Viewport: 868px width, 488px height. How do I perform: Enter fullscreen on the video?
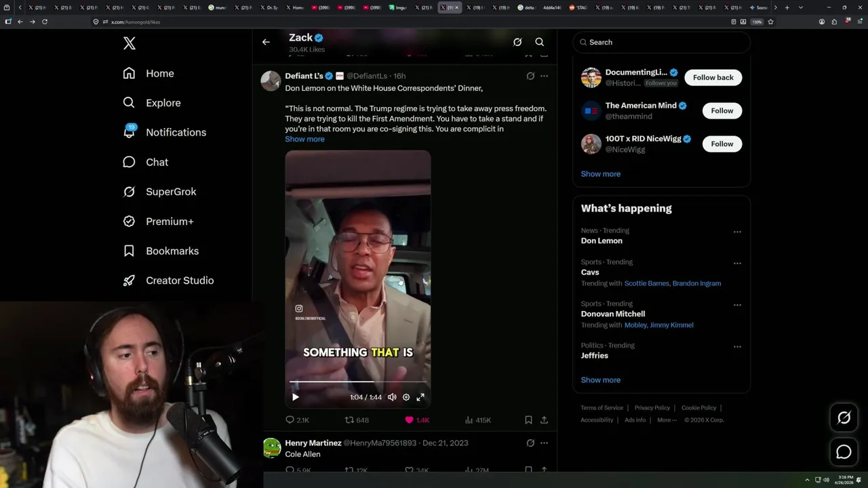tap(420, 397)
